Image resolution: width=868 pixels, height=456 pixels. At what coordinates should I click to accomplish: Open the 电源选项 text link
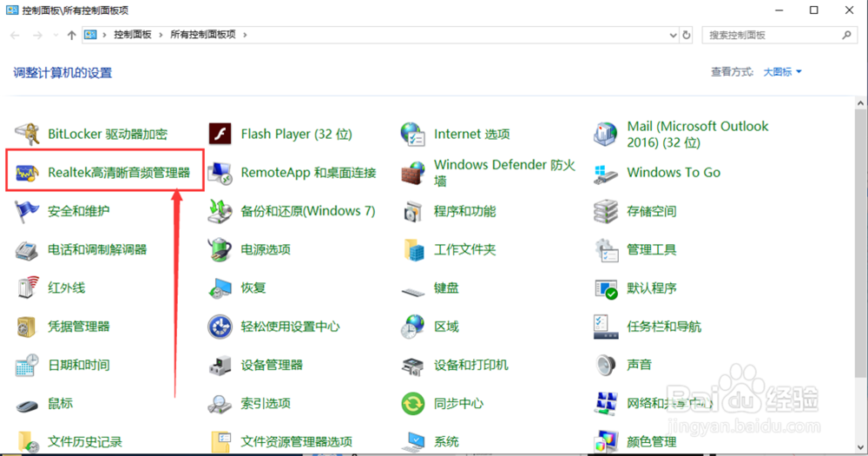click(266, 250)
